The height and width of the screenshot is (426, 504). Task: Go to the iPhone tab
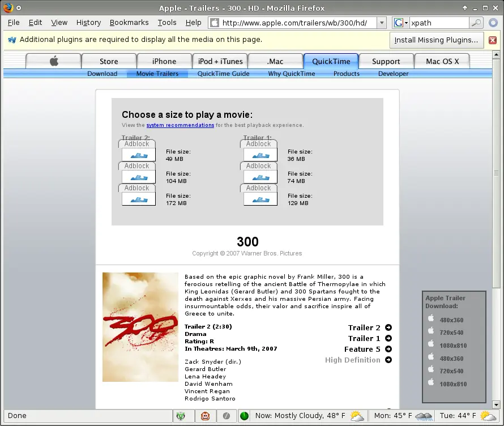coord(164,61)
